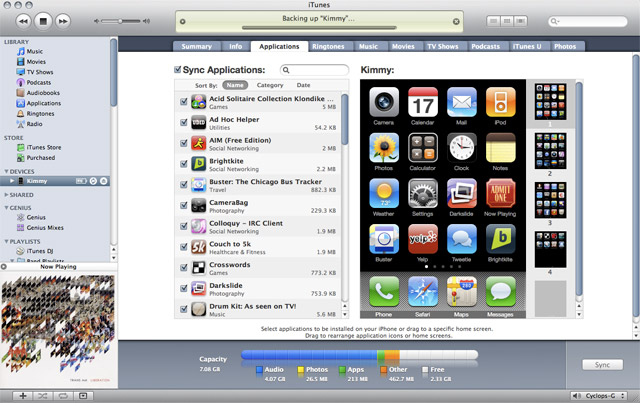Uncheck Colloquy - IRC Client

pyautogui.click(x=184, y=226)
